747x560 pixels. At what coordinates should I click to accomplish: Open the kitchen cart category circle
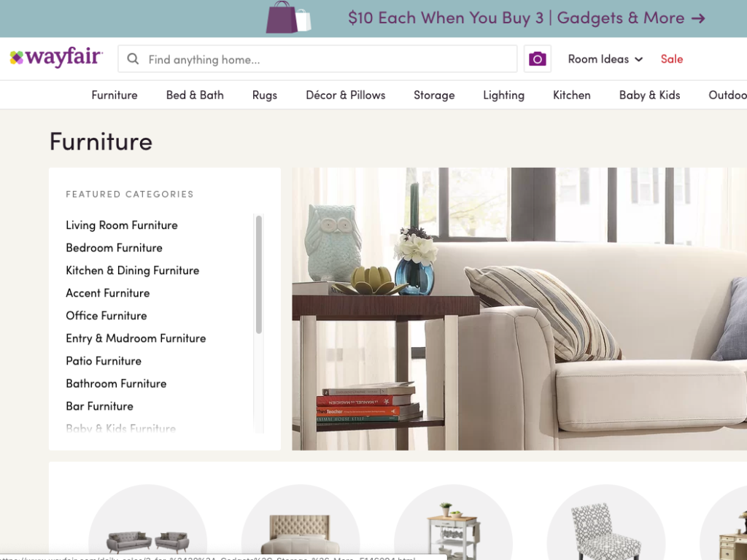point(453,522)
